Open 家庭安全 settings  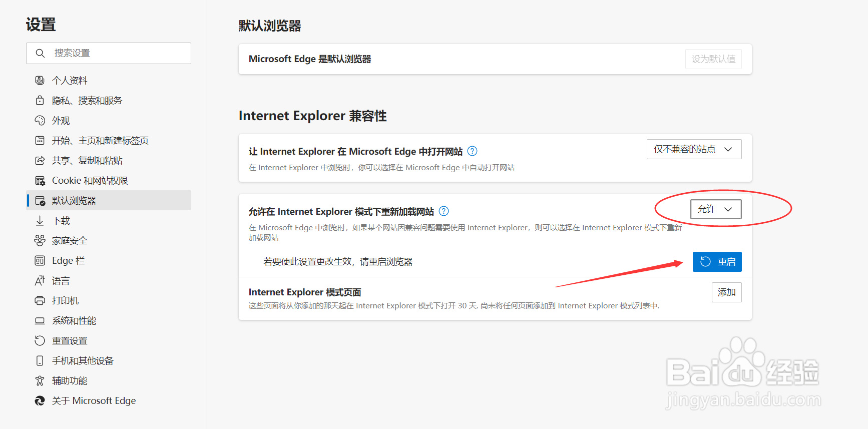(109, 240)
